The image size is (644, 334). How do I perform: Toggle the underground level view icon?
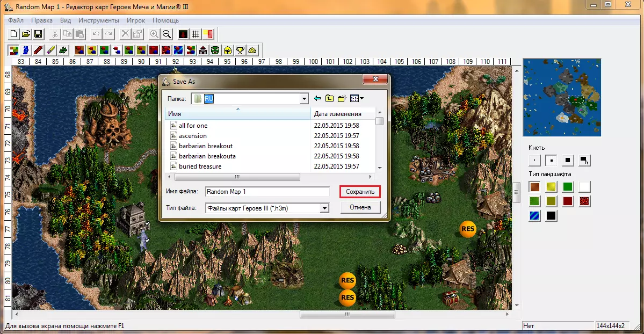pos(183,34)
